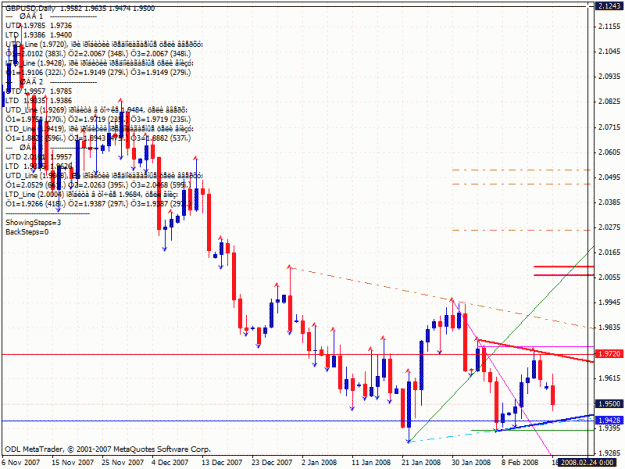
Task: Click the 2.0495 price scale value
Action: [609, 177]
